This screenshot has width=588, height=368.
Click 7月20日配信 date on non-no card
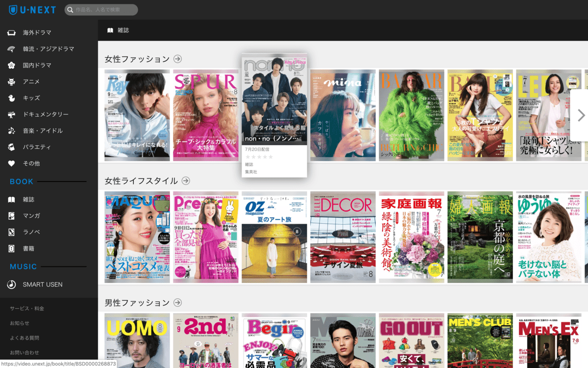point(257,149)
